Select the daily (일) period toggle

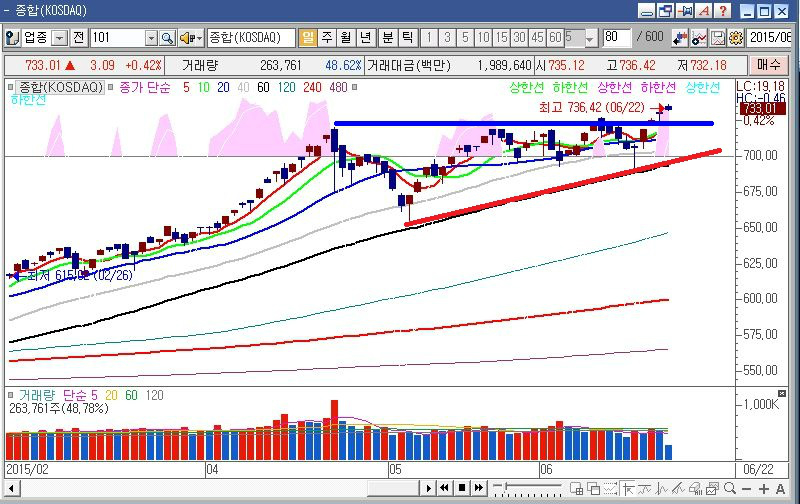308,38
